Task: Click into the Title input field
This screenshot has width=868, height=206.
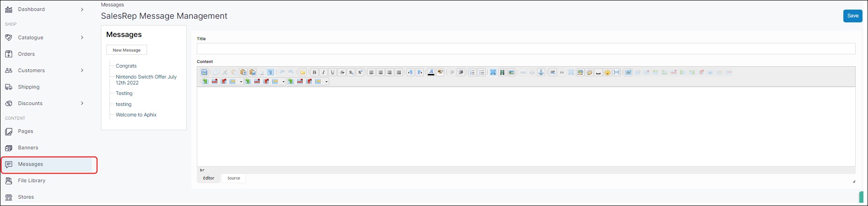Action: [x=526, y=49]
